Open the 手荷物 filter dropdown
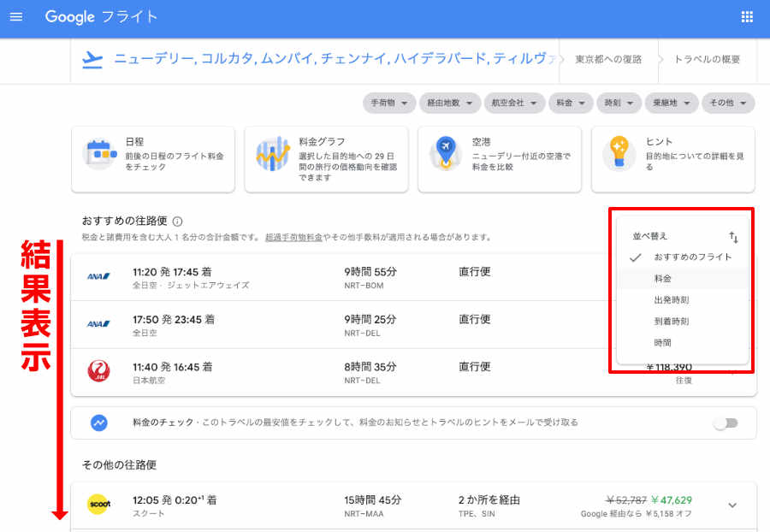The width and height of the screenshot is (770, 532). [389, 103]
